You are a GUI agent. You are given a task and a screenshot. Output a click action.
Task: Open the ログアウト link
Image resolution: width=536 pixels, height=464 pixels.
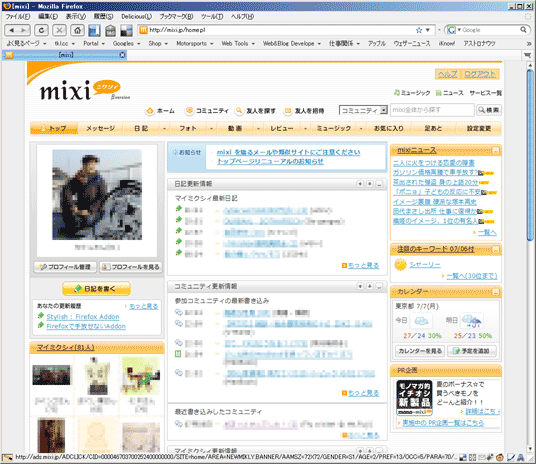tap(480, 74)
